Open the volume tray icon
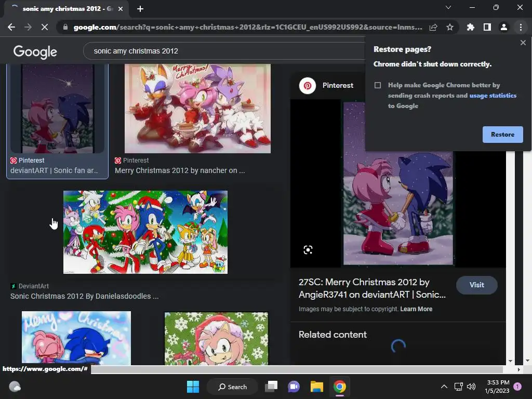 click(x=471, y=387)
